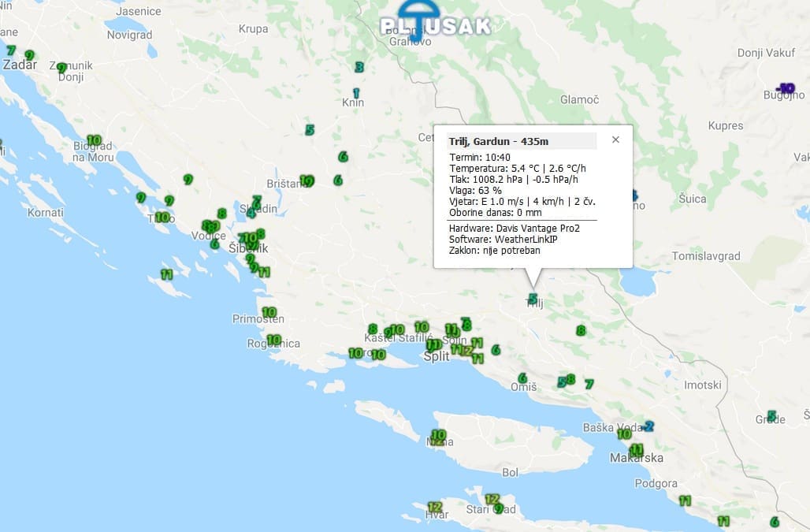Click the 11 marker on island west of Šibenik
The height and width of the screenshot is (532, 810).
tap(166, 274)
